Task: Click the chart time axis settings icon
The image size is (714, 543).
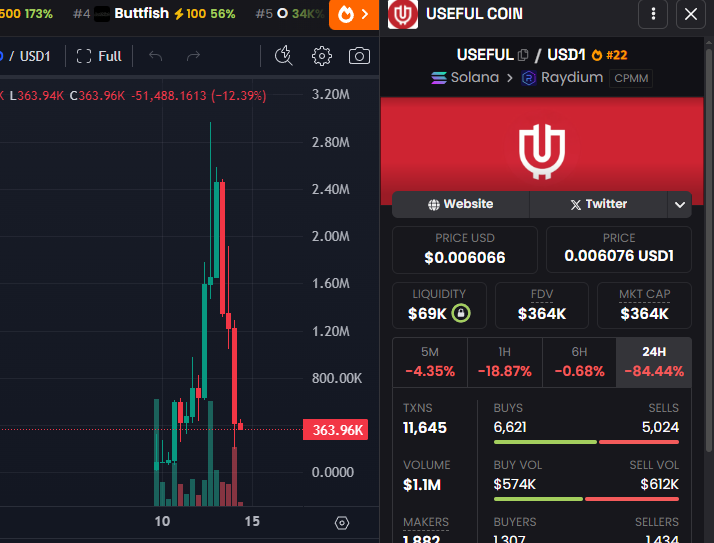Action: coord(342,523)
